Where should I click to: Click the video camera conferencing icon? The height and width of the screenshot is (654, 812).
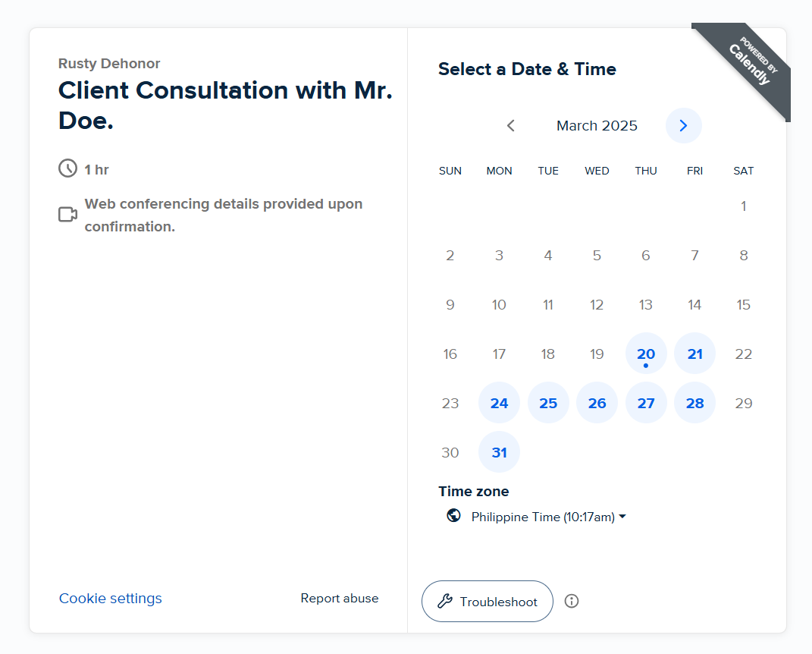67,214
